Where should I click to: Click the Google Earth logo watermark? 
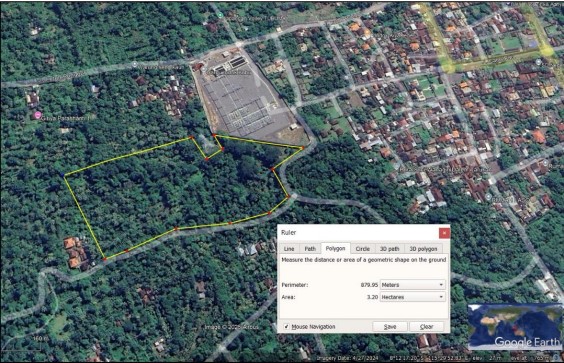point(527,342)
